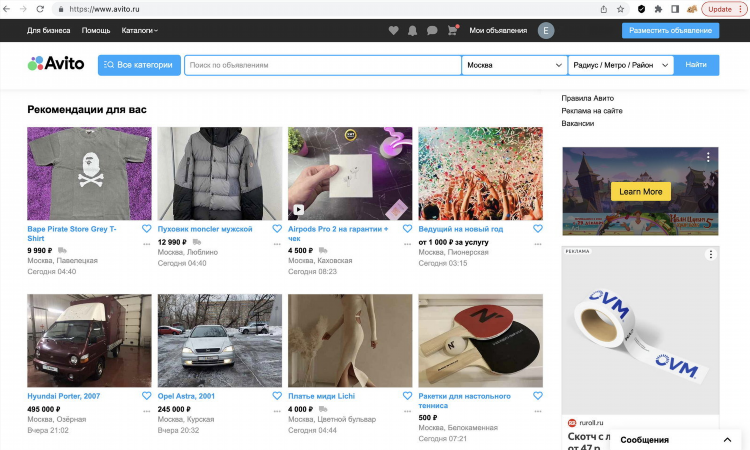This screenshot has width=750, height=450.
Task: Open options dots for Bape Pirate T-Shirt
Action: pyautogui.click(x=146, y=244)
